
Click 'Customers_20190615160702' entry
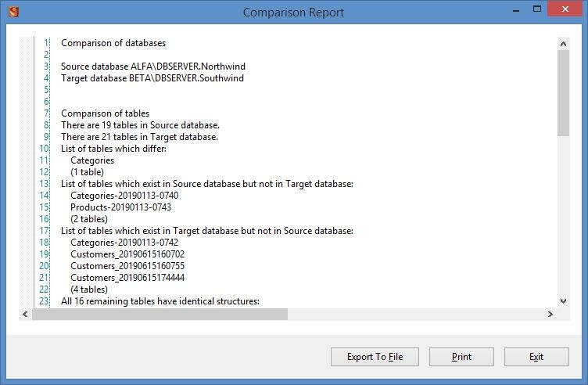pos(127,254)
